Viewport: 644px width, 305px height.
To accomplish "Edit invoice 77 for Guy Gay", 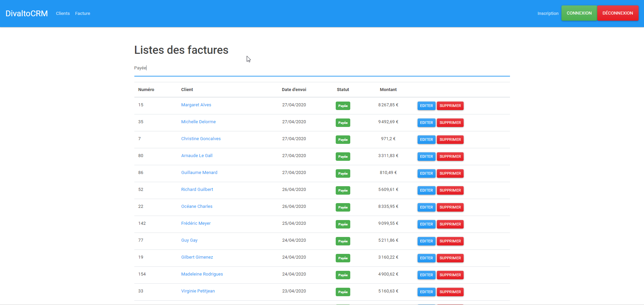I will [x=426, y=241].
